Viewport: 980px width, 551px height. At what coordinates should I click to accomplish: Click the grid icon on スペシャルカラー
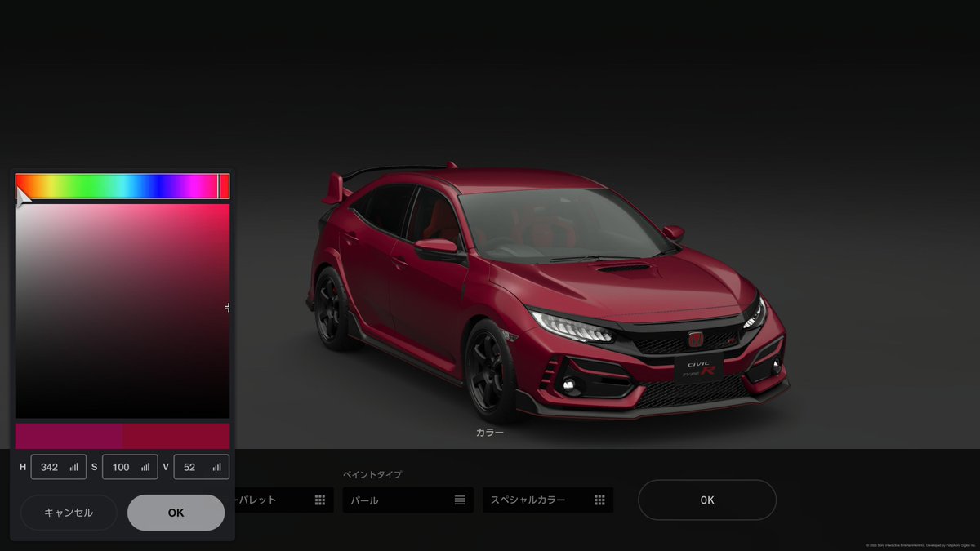(599, 500)
